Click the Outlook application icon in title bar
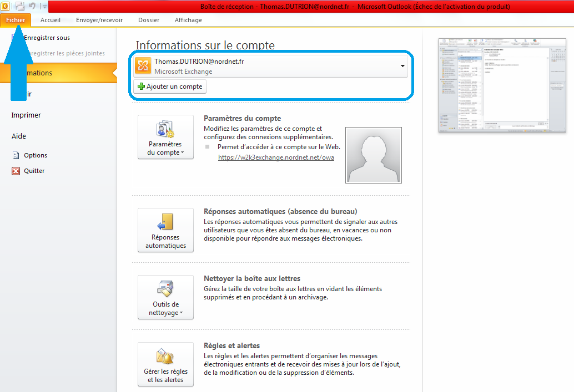The width and height of the screenshot is (574, 392). [x=5, y=6]
